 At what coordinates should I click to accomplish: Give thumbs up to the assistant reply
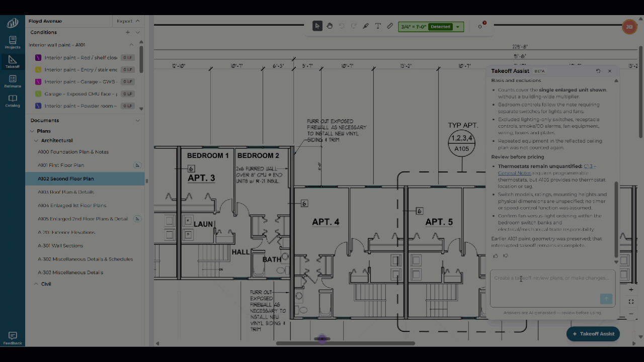click(x=496, y=256)
